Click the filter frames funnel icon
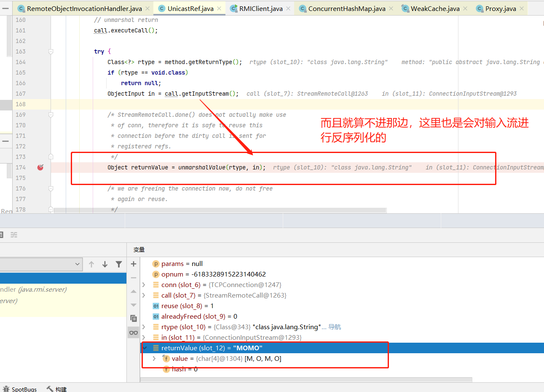The height and width of the screenshot is (392, 544). click(119, 264)
